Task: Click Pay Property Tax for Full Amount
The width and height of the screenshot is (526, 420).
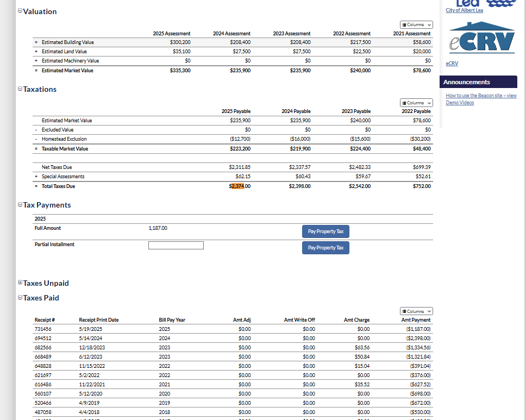Action: tap(325, 231)
